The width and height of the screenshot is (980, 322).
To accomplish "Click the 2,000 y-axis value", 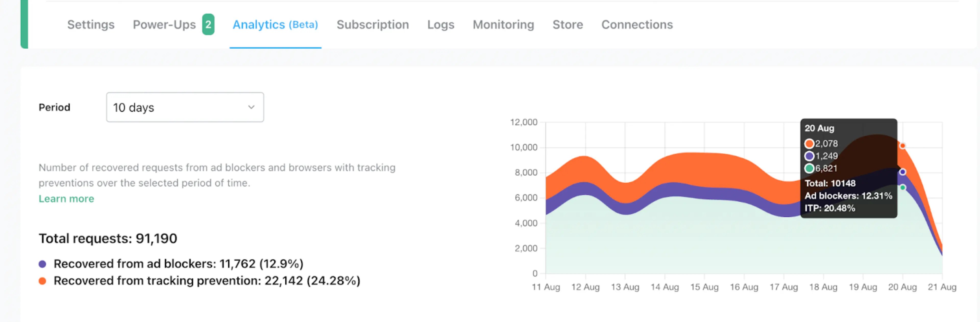I will pos(526,248).
